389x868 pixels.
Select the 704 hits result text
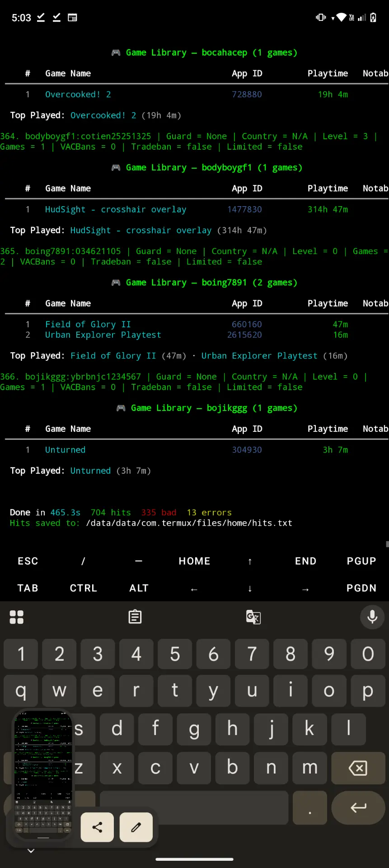point(111,513)
